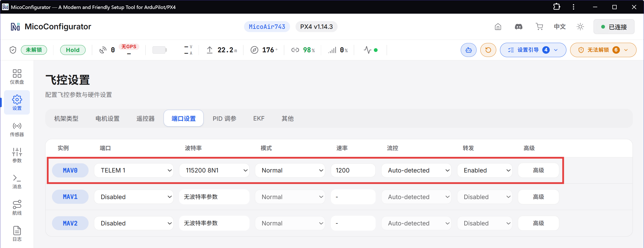
Task: Click the MAV0 rate field 1200
Action: tap(353, 170)
